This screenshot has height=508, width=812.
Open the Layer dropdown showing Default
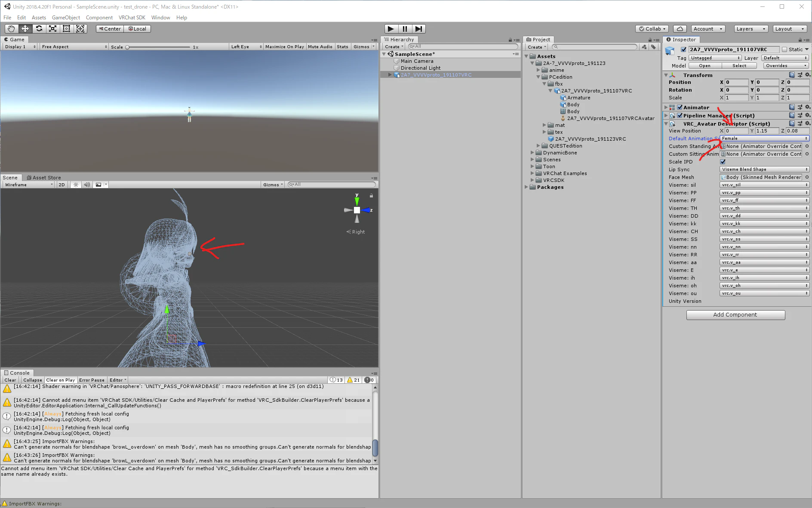pos(785,58)
